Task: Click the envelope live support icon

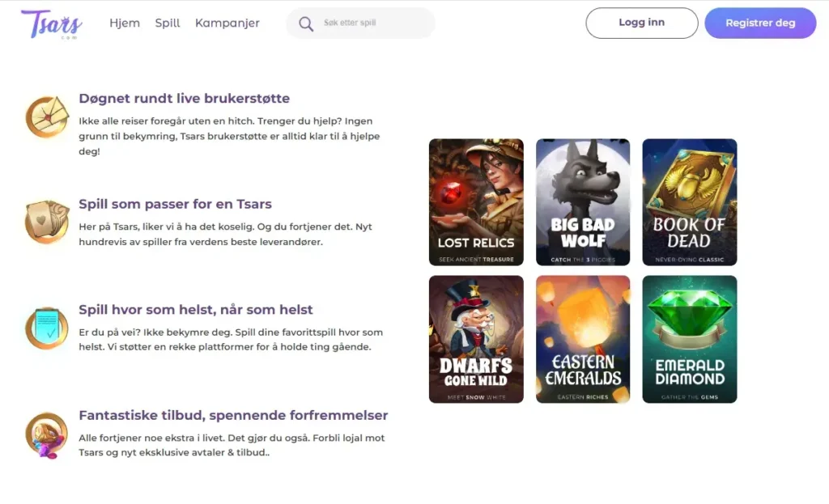Action: [x=47, y=116]
